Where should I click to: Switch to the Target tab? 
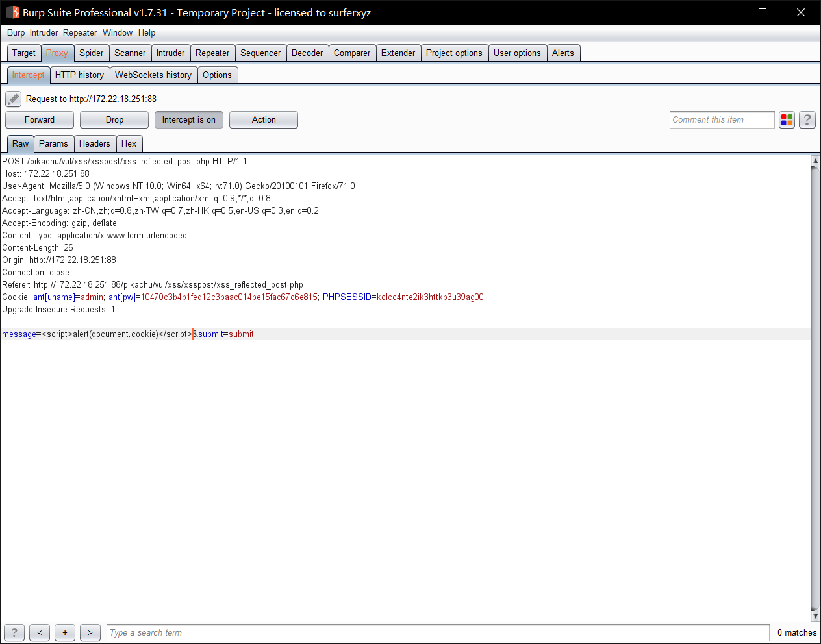tap(24, 53)
